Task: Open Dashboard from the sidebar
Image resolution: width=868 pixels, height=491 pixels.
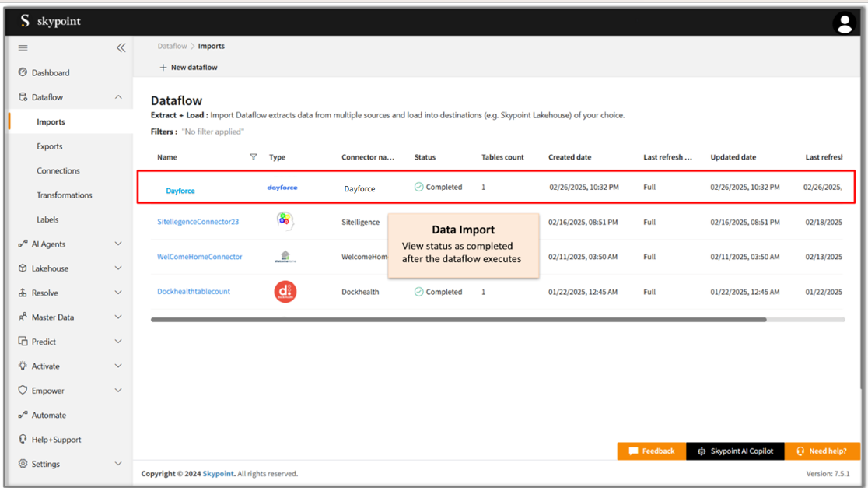Action: point(51,73)
